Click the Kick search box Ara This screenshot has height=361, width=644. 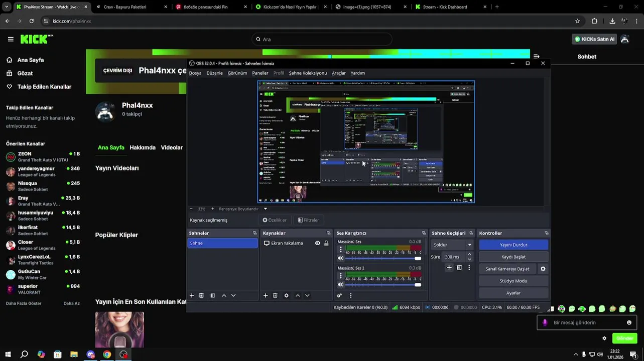pyautogui.click(x=322, y=39)
